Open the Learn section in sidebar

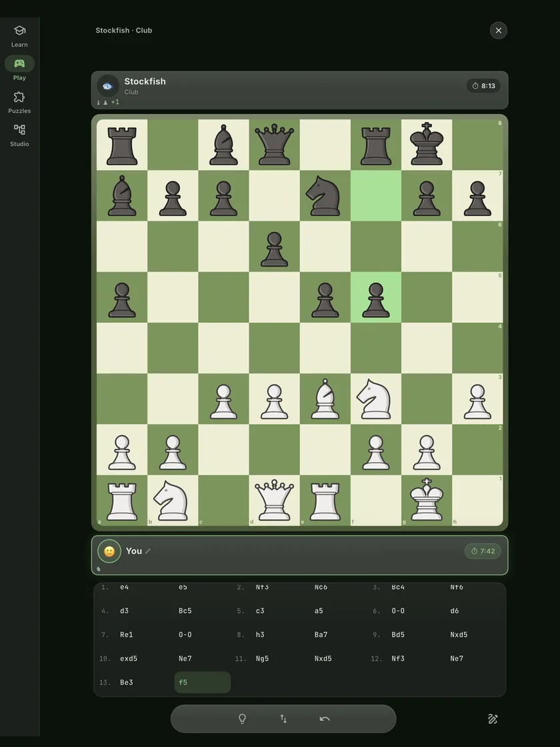point(19,37)
